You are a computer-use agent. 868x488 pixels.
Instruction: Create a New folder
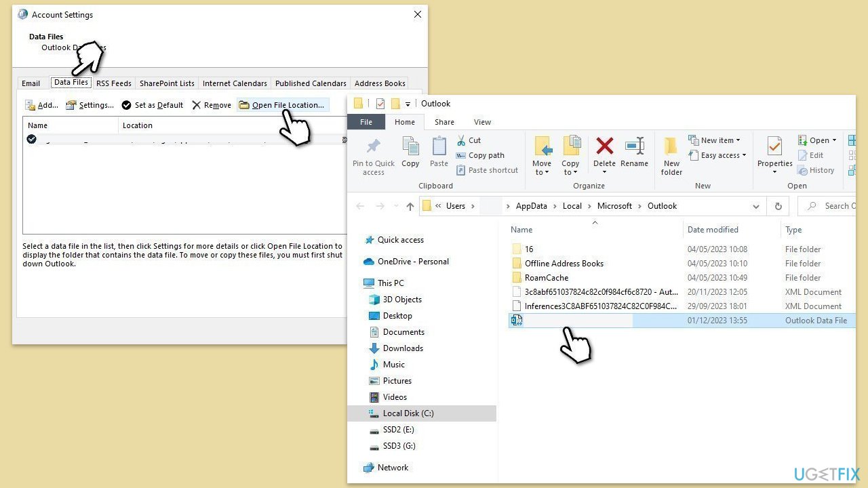pyautogui.click(x=671, y=156)
